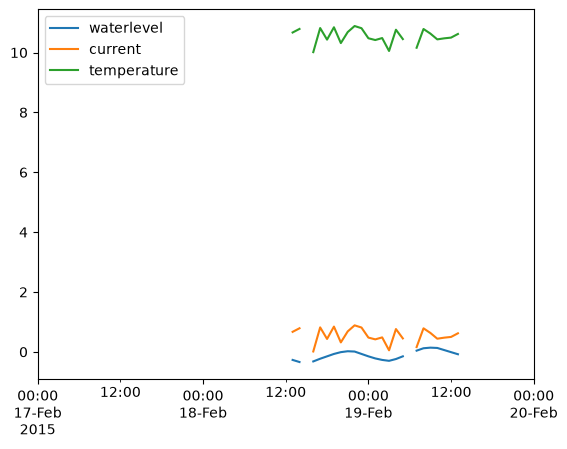567x449 pixels.
Task: Select the temperature legend label
Action: coord(134,70)
